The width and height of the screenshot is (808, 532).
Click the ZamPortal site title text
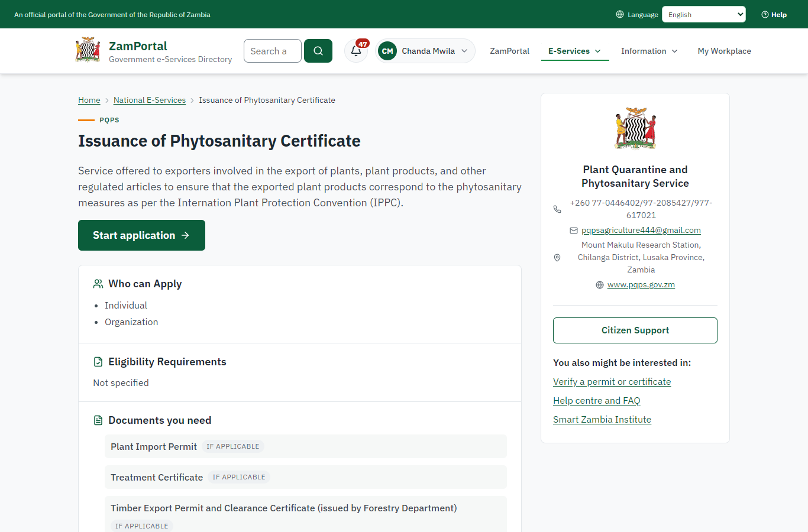(x=138, y=46)
